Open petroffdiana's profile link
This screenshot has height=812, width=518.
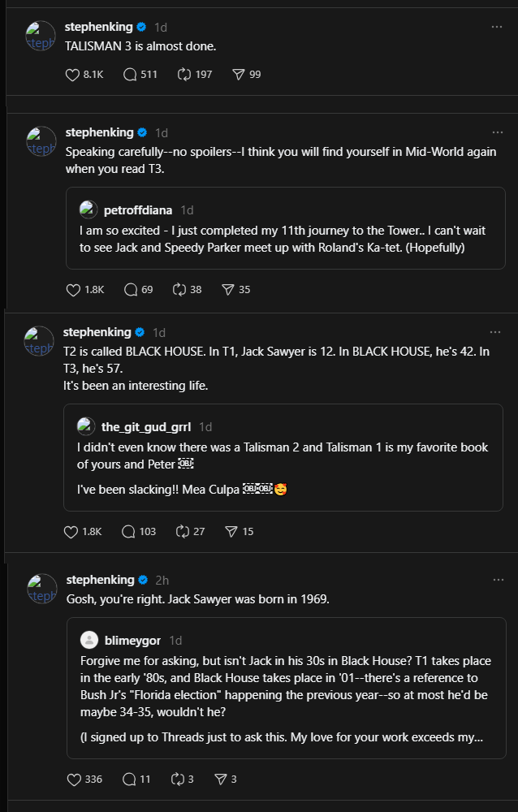138,210
